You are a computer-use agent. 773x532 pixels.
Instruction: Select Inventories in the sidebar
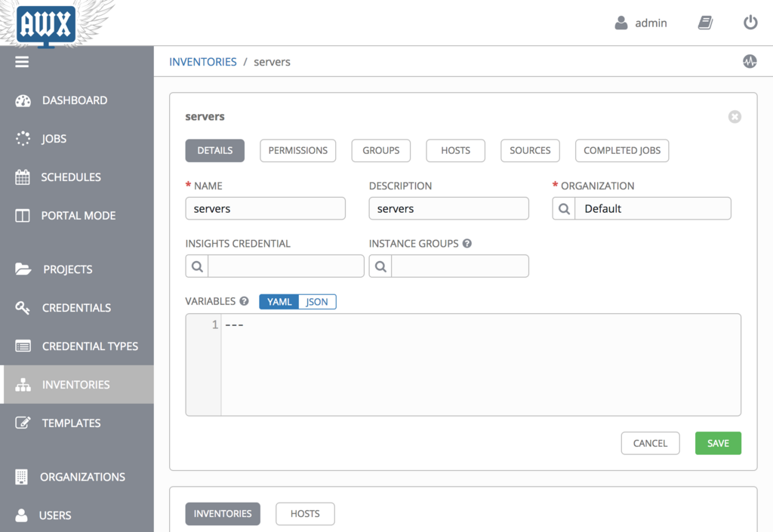[77, 385]
